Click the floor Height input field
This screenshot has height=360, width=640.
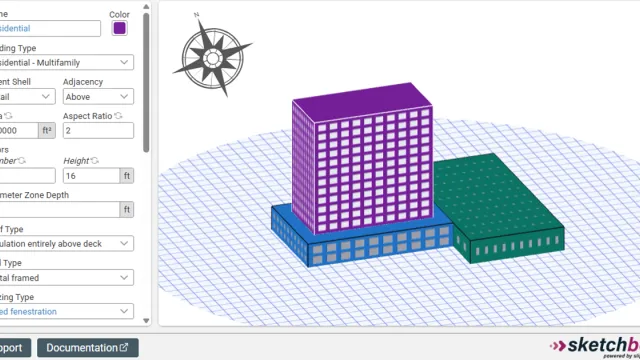(91, 176)
